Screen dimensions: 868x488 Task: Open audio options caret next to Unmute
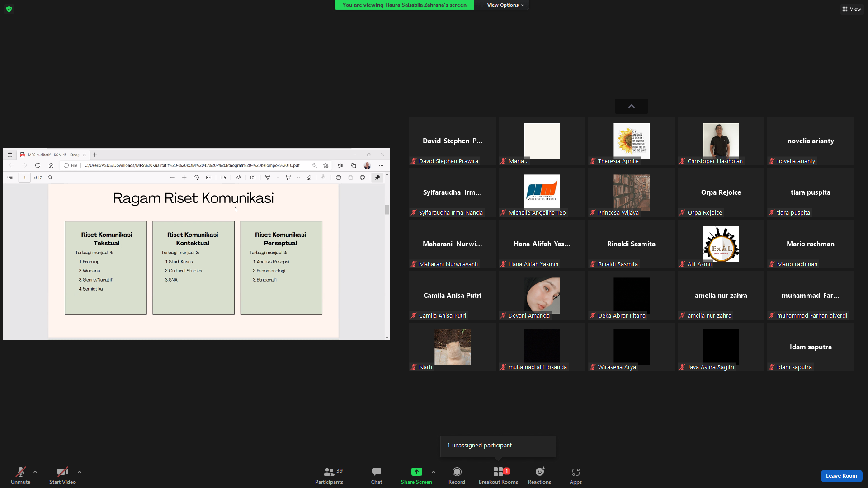pyautogui.click(x=35, y=472)
